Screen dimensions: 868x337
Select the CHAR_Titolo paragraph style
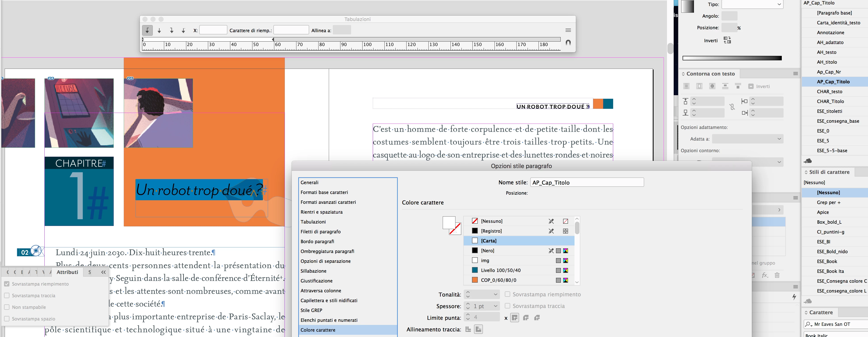coord(830,101)
